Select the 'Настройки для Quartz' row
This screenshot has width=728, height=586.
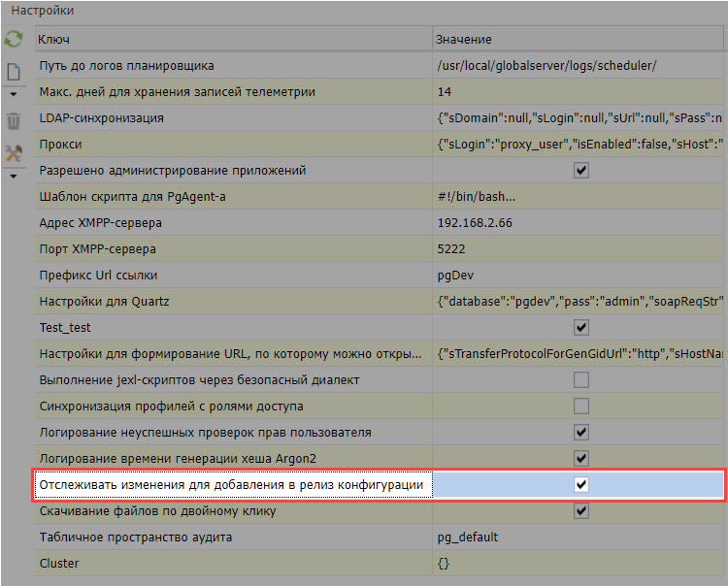point(233,301)
